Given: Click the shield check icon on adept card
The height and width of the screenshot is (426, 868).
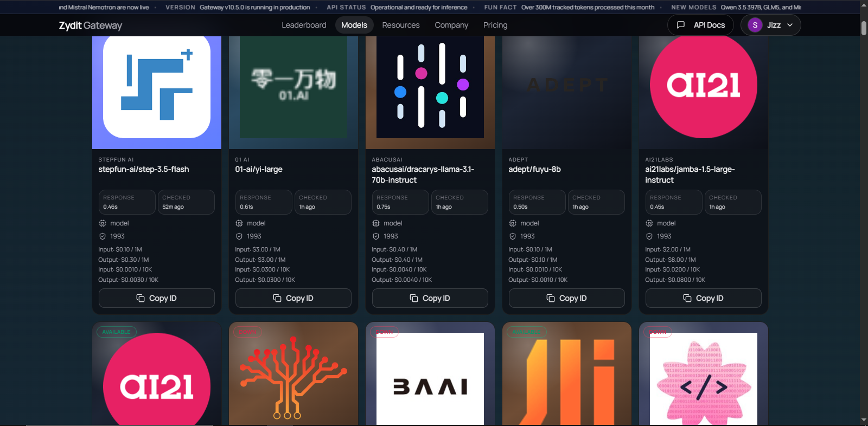Looking at the screenshot, I should click(513, 236).
